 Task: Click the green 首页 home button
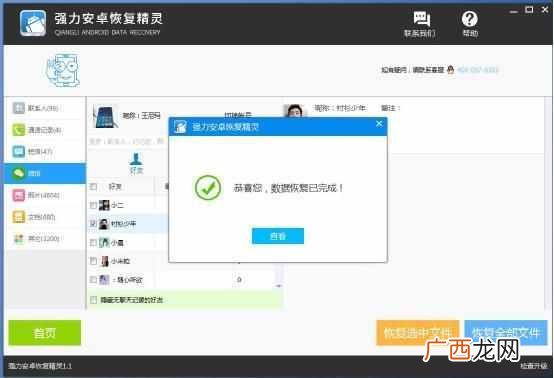(x=45, y=332)
